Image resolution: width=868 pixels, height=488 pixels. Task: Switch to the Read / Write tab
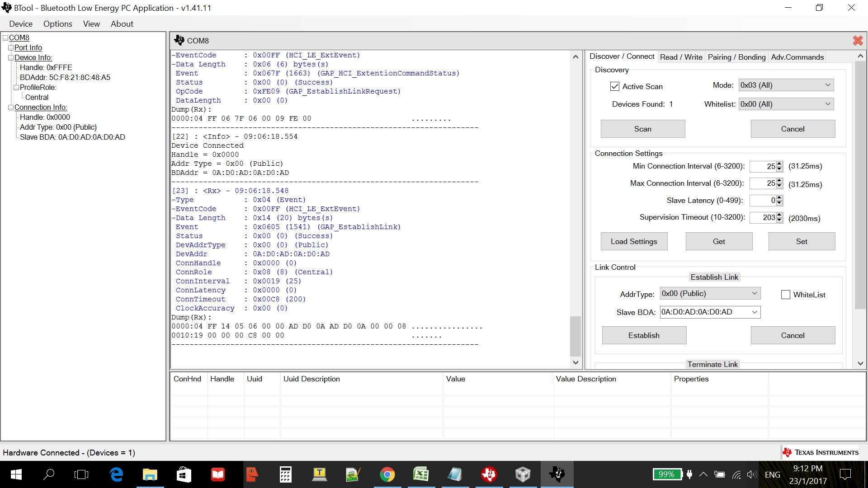[681, 57]
